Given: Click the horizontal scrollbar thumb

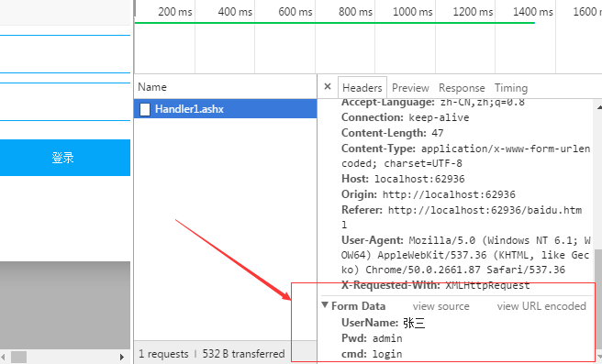Looking at the screenshot, I should (x=18, y=357).
